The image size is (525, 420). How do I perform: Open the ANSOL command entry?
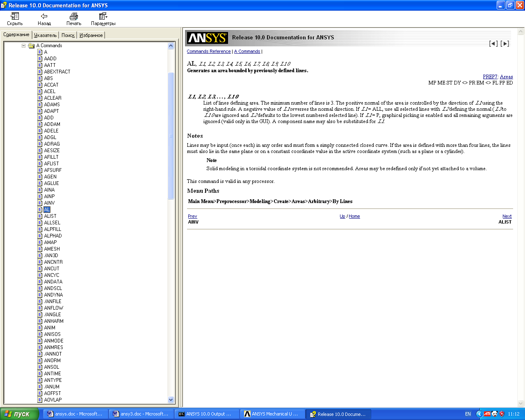52,367
